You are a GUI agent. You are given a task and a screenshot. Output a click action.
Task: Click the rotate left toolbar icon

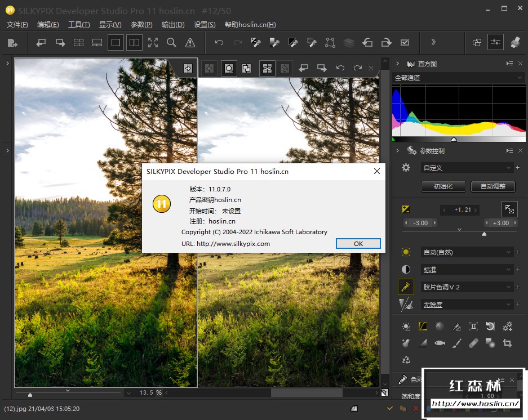click(367, 42)
